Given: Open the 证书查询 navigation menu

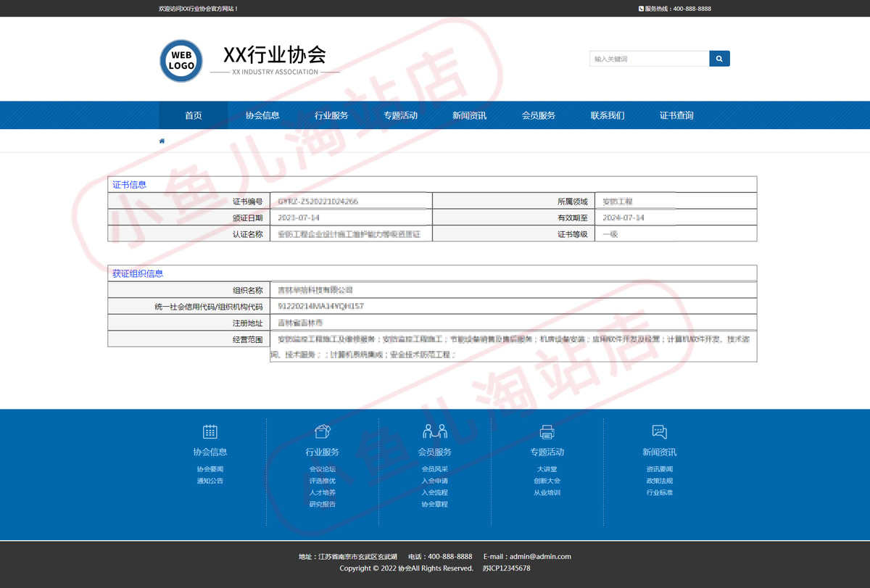Looking at the screenshot, I should tap(676, 115).
